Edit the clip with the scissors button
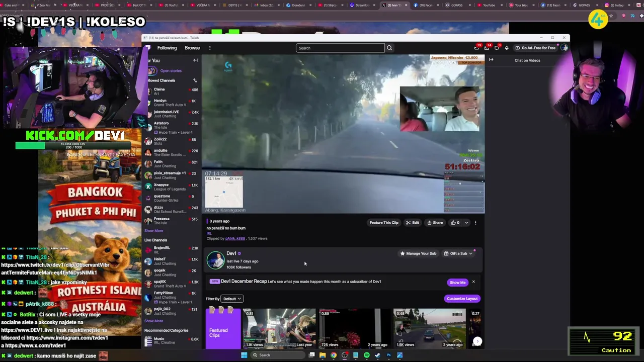Image resolution: width=644 pixels, height=362 pixels. coord(413,223)
